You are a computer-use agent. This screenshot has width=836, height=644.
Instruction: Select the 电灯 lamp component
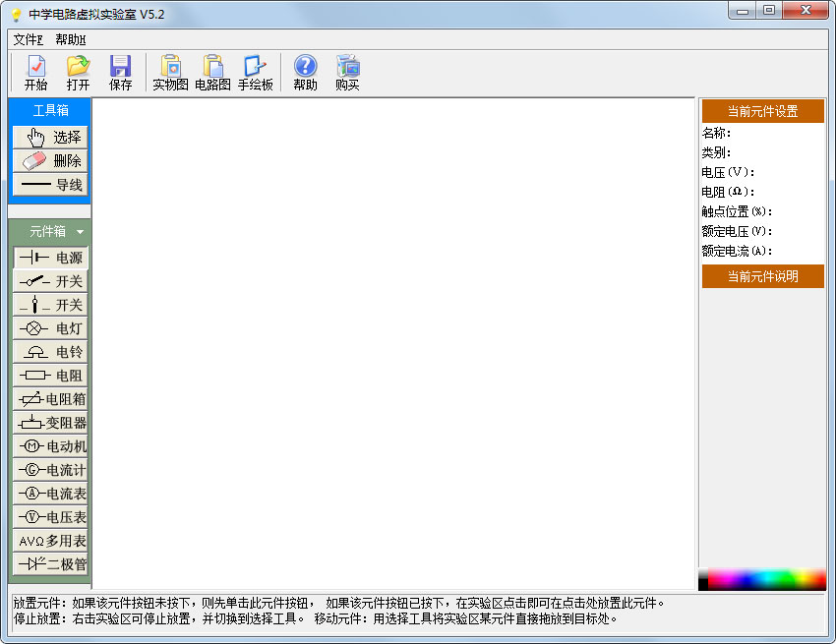[50, 328]
